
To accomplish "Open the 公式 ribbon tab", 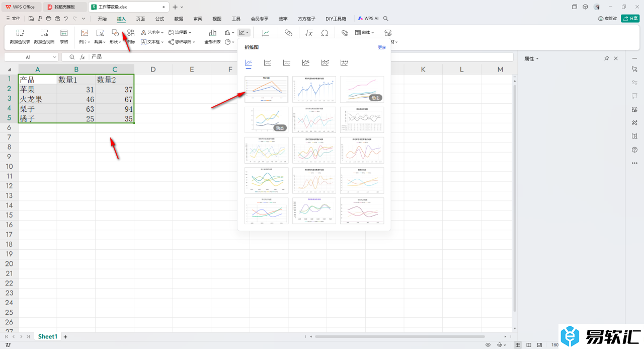I will pos(159,19).
